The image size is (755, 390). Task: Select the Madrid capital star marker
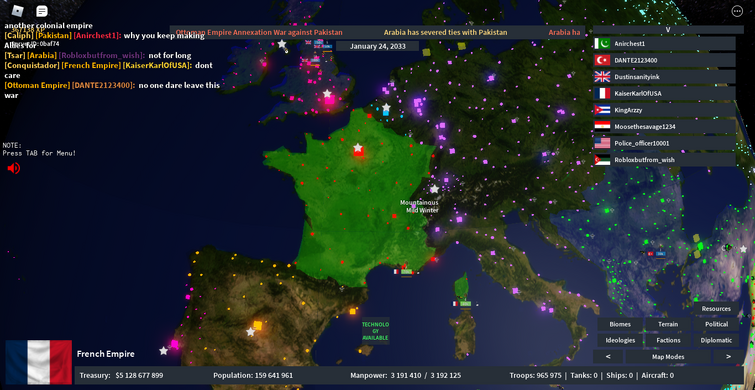click(250, 332)
